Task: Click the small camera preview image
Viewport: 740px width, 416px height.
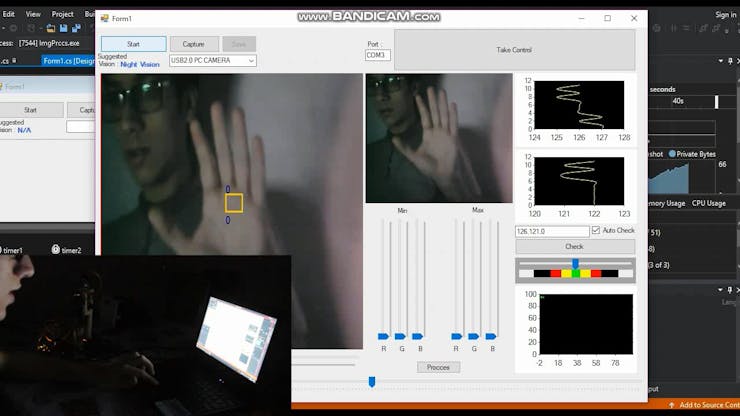Action: click(x=439, y=138)
